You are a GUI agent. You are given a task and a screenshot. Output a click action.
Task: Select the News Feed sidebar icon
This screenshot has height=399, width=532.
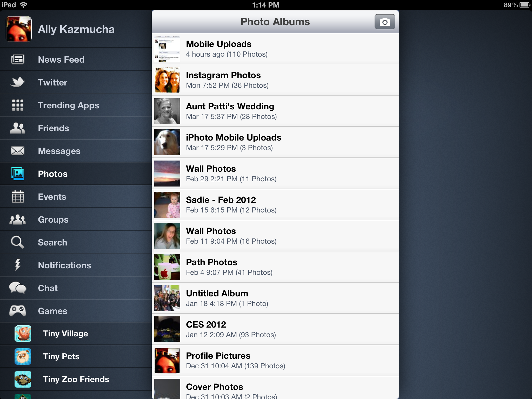tap(18, 59)
